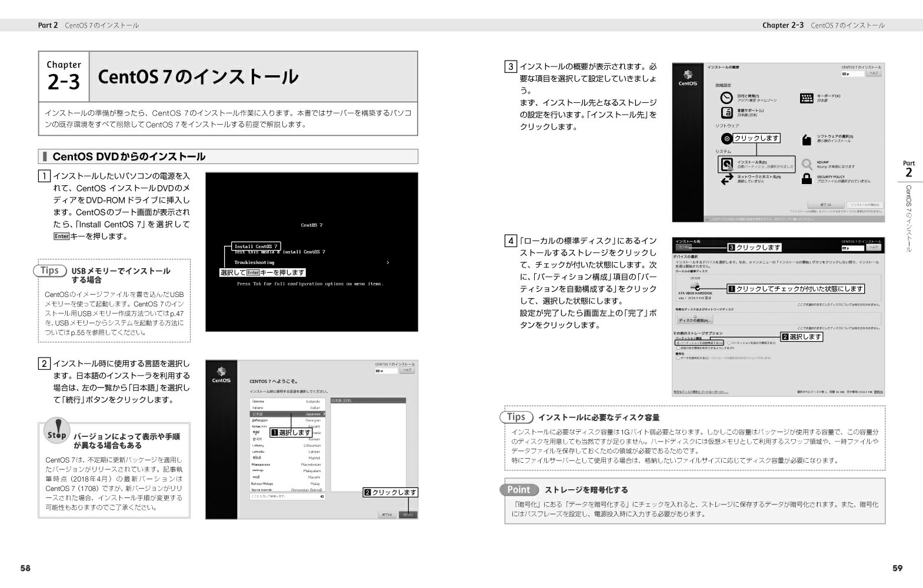Open the キーボード keyboard icon
This screenshot has width=923, height=588.
coord(807,98)
